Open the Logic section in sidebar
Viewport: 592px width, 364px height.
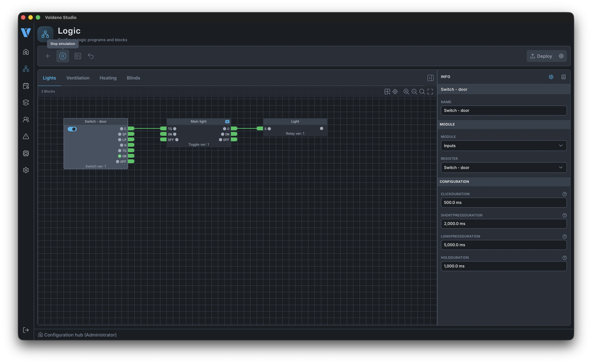click(x=26, y=69)
